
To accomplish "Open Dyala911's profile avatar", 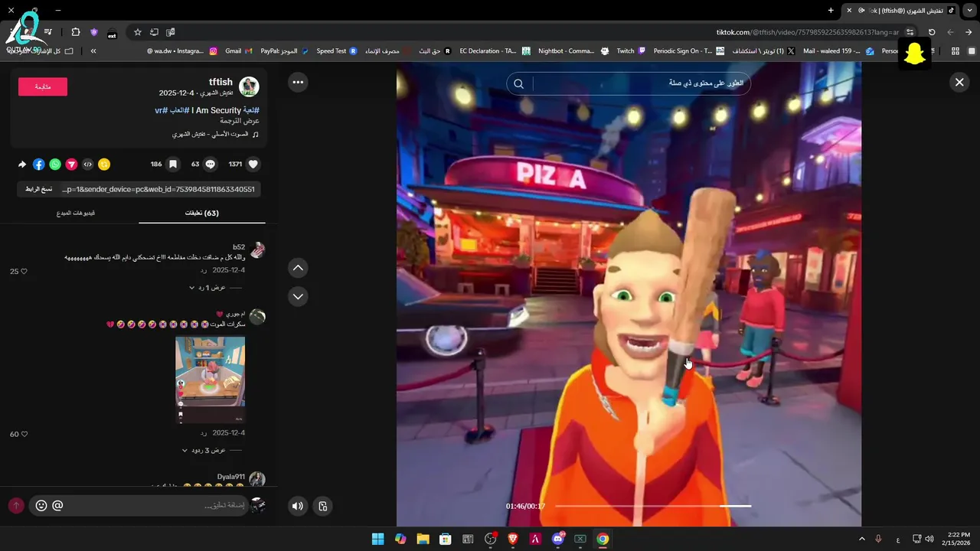I will pos(257,479).
